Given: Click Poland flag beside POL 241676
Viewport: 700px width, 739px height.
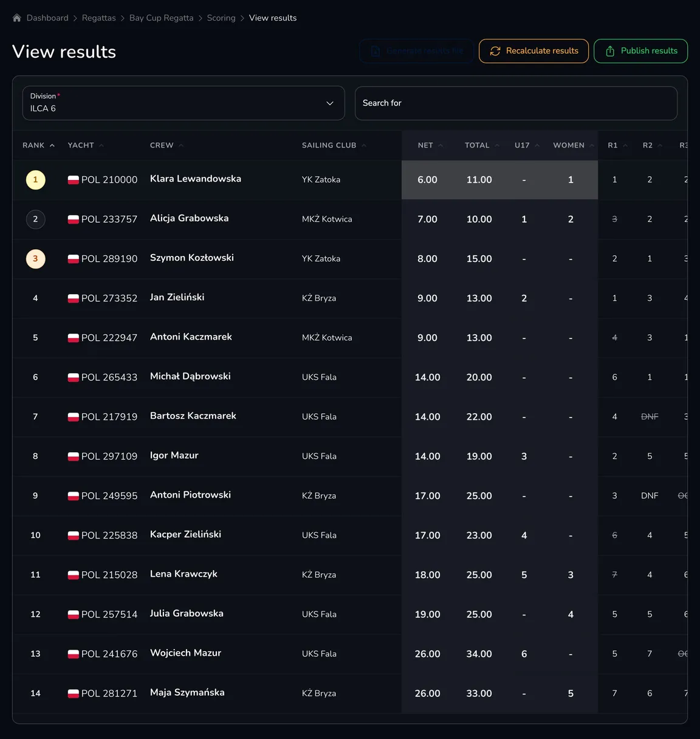Looking at the screenshot, I should tap(74, 654).
